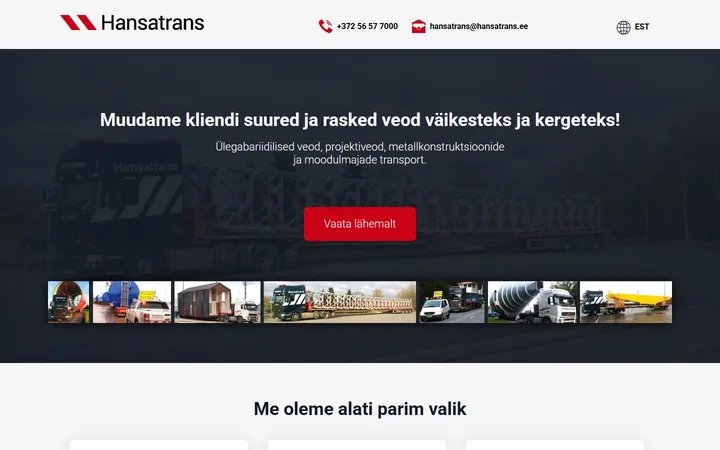This screenshot has width=720, height=450.
Task: Call the +372 56 57 7000 number link
Action: [x=367, y=26]
